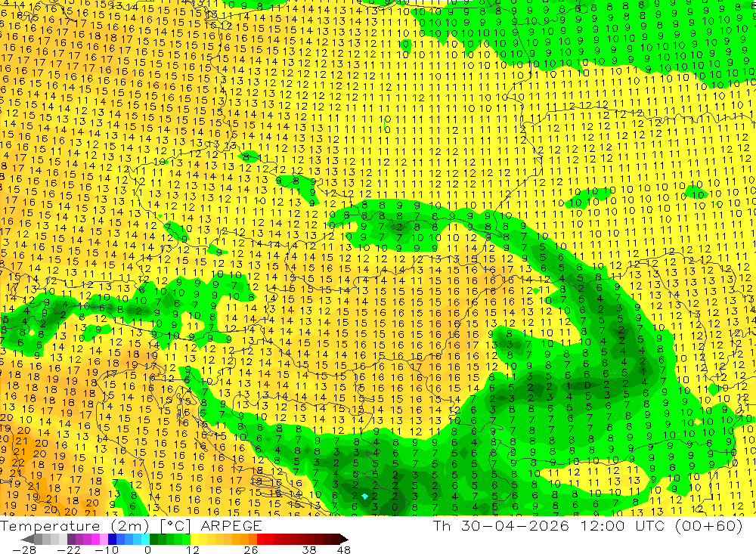Click the cyan diamond marker on the map
This screenshot has height=554, width=756.
(x=365, y=496)
